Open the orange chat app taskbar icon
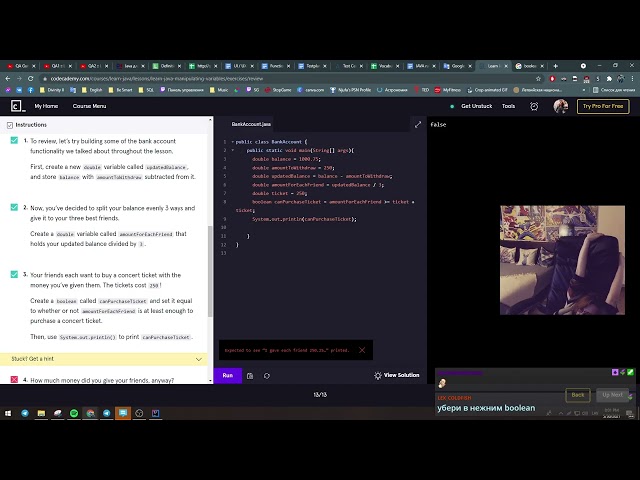This screenshot has width=640, height=480. click(123, 413)
